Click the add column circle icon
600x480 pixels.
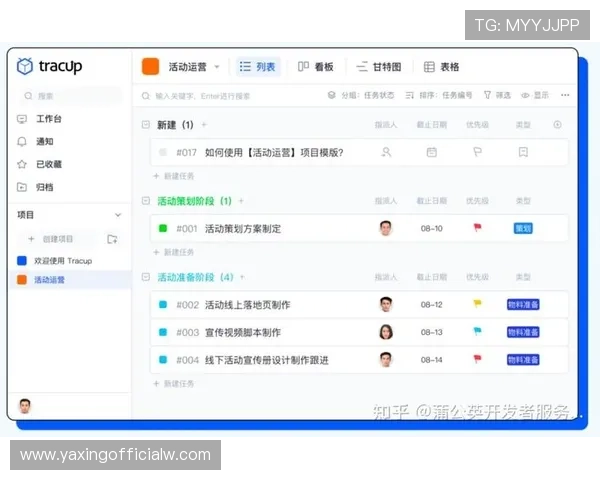click(558, 124)
